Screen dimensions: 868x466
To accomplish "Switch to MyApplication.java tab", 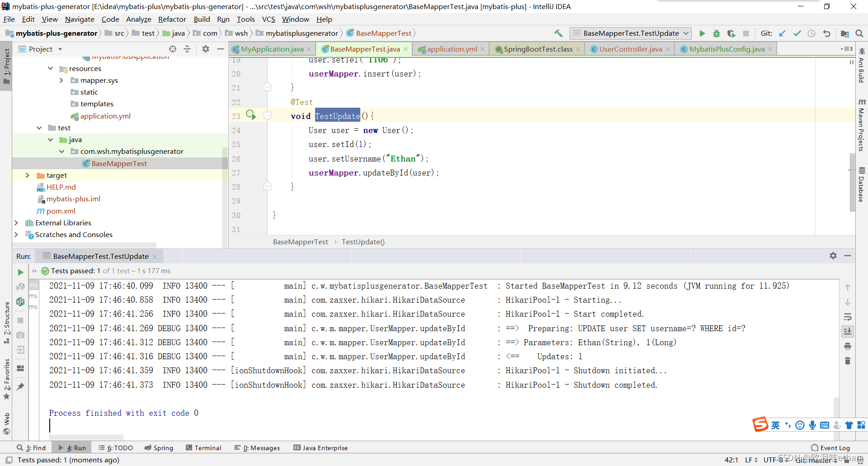I will pyautogui.click(x=271, y=49).
